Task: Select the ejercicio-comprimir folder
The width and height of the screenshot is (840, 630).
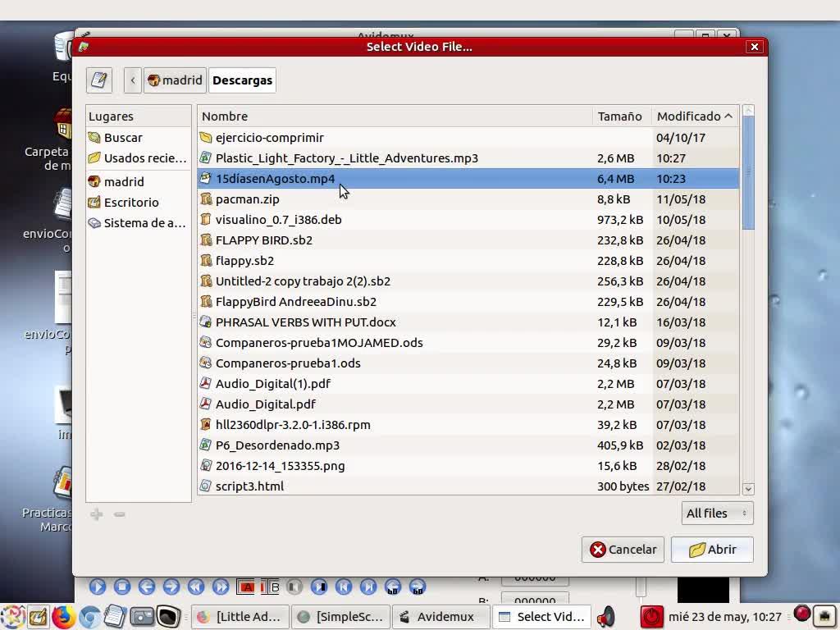Action: pos(269,138)
